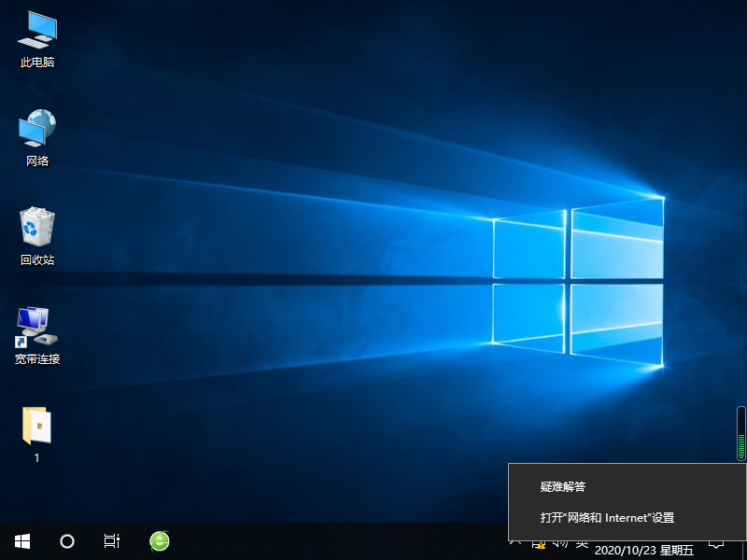Select the 网络 desktop icon
The width and height of the screenshot is (747, 560).
(35, 135)
